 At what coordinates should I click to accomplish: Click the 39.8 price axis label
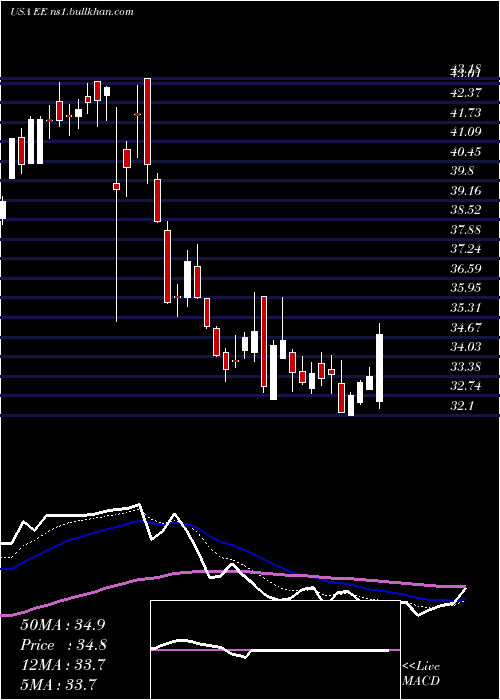click(462, 171)
